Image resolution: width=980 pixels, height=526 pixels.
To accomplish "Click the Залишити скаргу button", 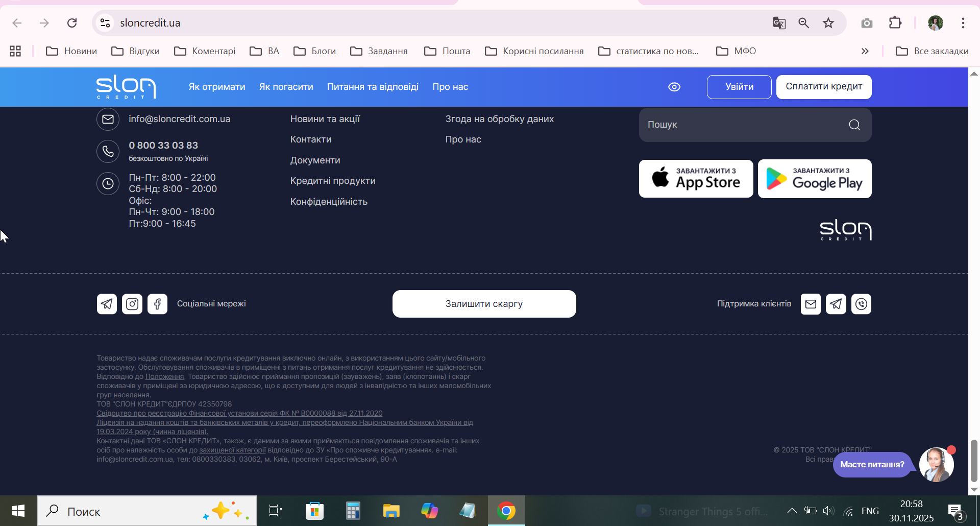I will [484, 304].
